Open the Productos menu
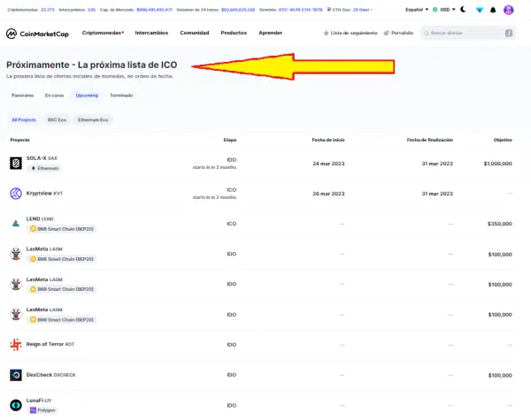531x420 pixels. (234, 33)
